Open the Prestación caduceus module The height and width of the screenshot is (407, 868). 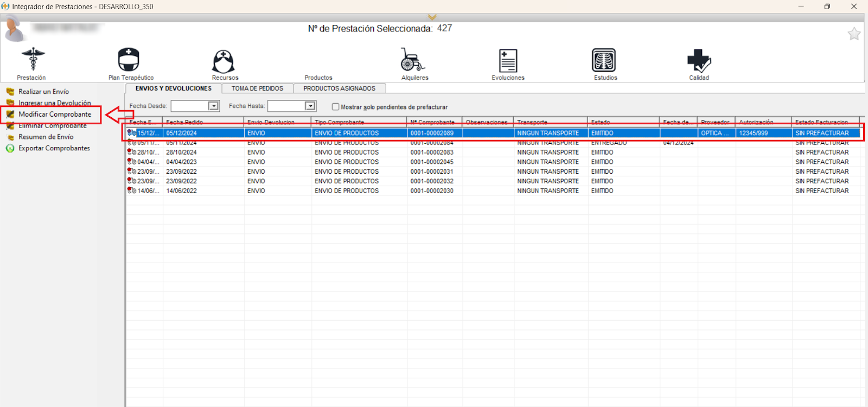pos(33,60)
